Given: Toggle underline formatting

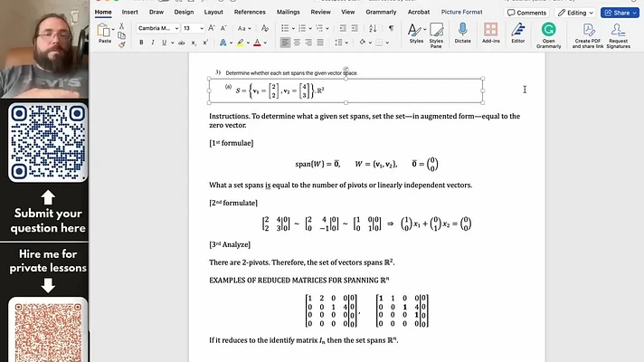Looking at the screenshot, I should click(165, 43).
